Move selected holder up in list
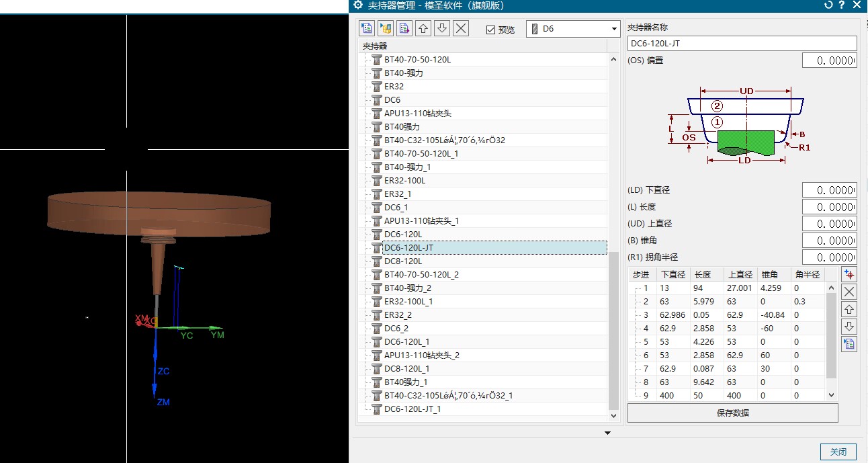 [423, 28]
